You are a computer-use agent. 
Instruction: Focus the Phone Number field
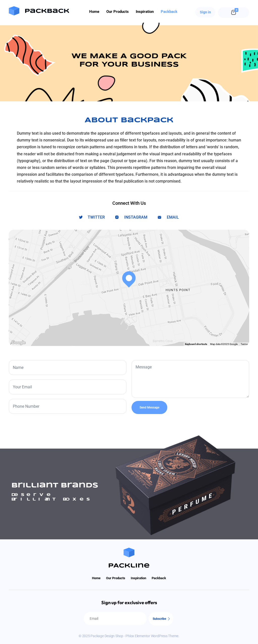click(68, 406)
